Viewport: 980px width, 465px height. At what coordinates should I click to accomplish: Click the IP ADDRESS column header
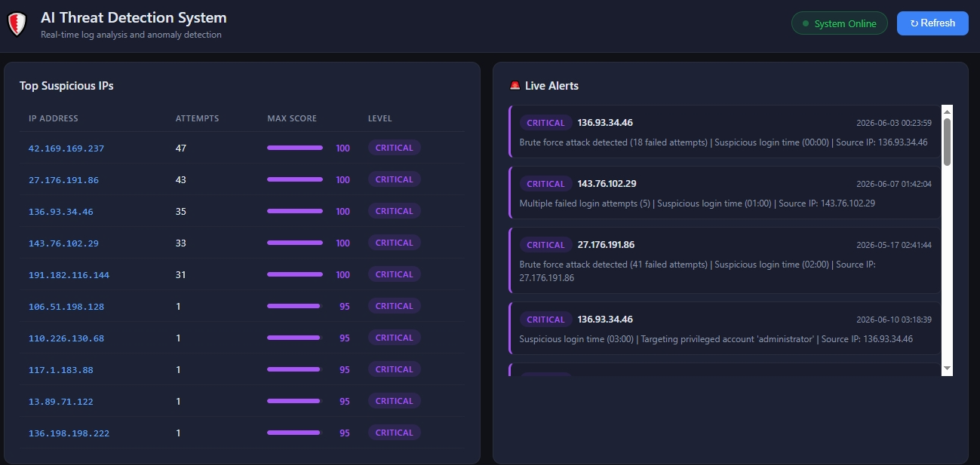(x=54, y=118)
